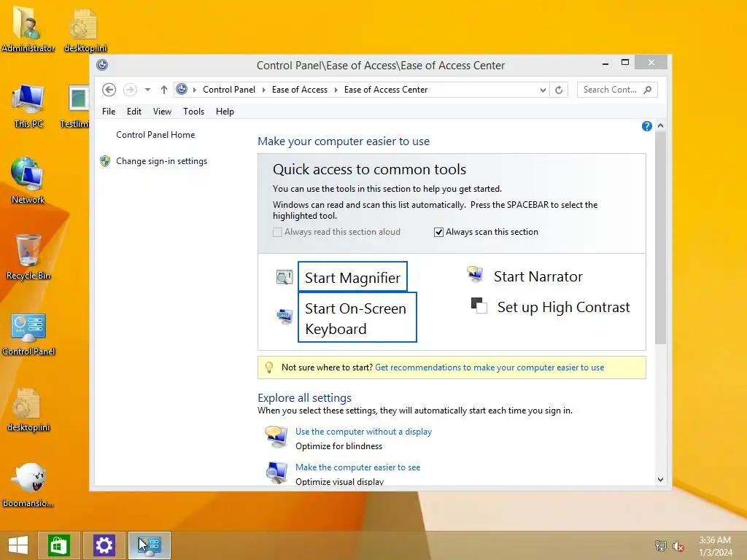Open the Windows Store taskbar icon
Image resolution: width=747 pixels, height=560 pixels.
coord(59,545)
